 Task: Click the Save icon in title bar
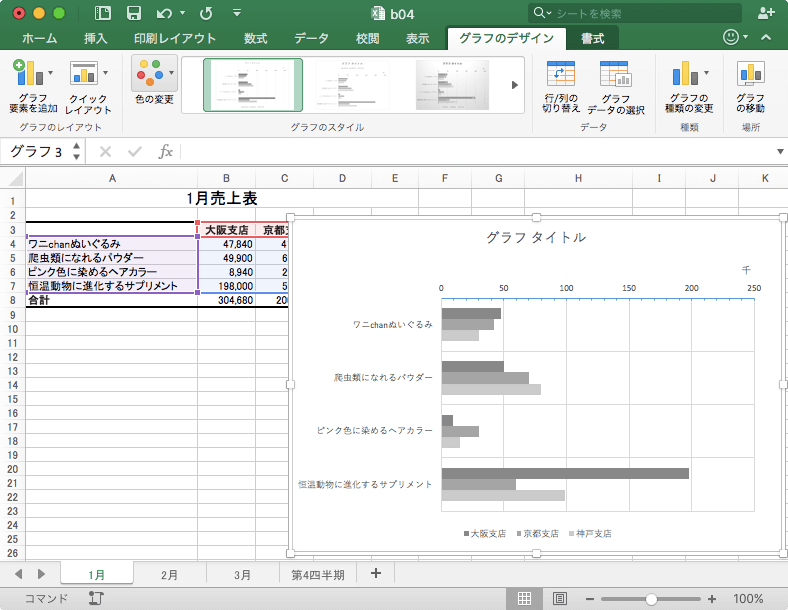coord(133,13)
